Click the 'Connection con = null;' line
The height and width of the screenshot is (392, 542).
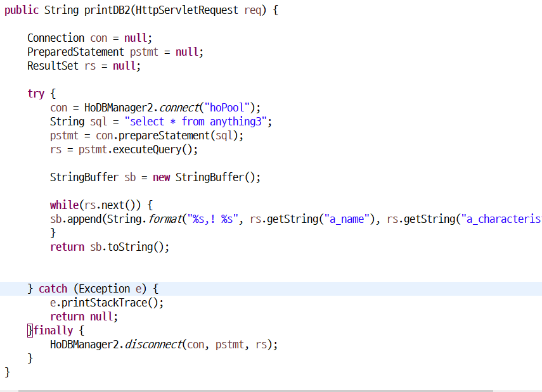point(89,38)
